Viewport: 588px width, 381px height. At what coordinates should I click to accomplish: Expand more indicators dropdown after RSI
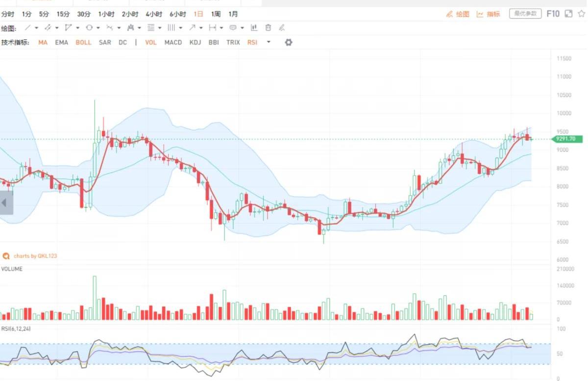(269, 43)
